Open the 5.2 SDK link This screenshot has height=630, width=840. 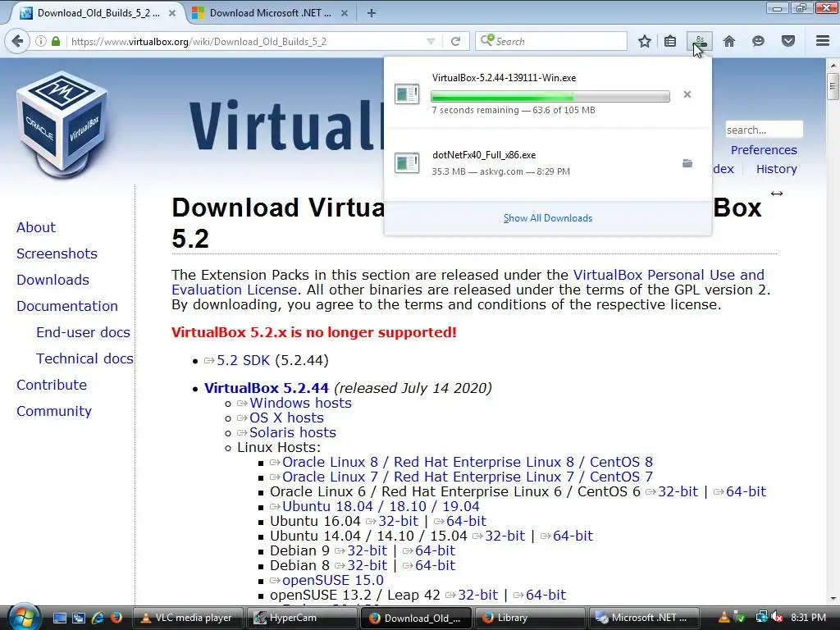coord(243,360)
